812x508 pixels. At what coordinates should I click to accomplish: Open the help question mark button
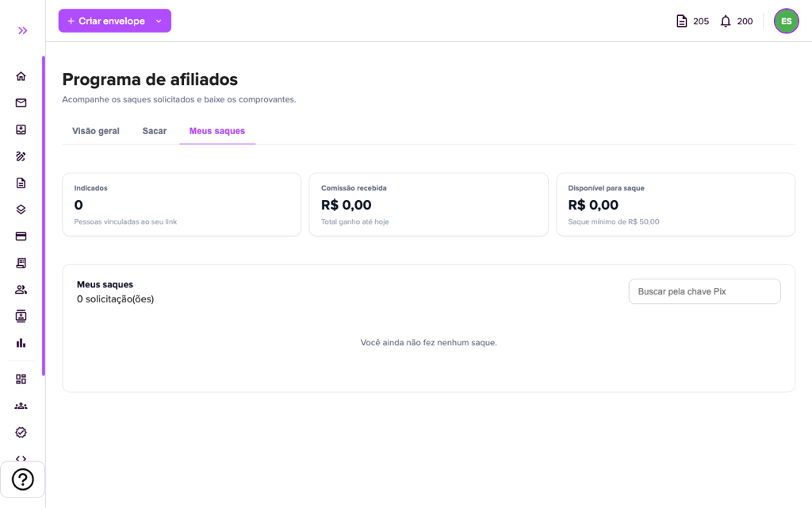click(22, 479)
